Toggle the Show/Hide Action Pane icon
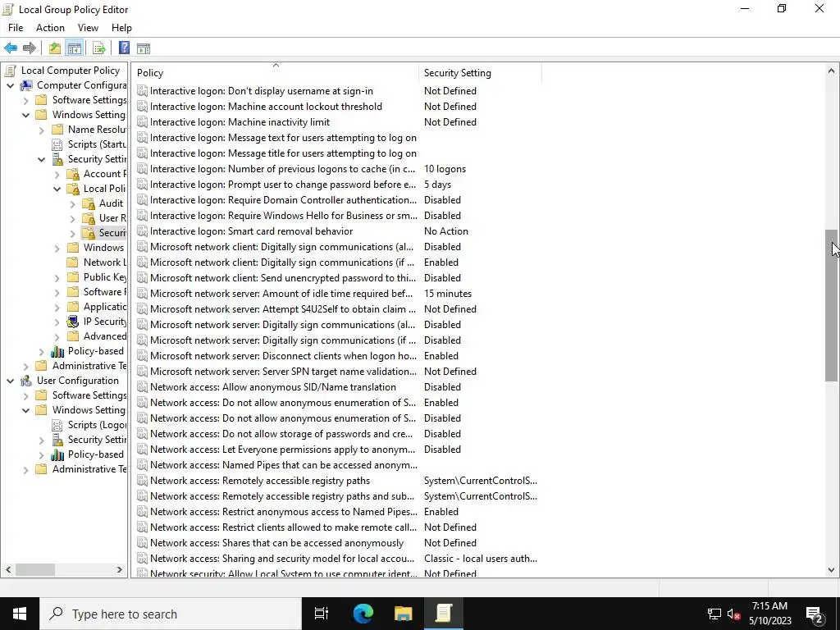This screenshot has height=630, width=840. pos(144,48)
